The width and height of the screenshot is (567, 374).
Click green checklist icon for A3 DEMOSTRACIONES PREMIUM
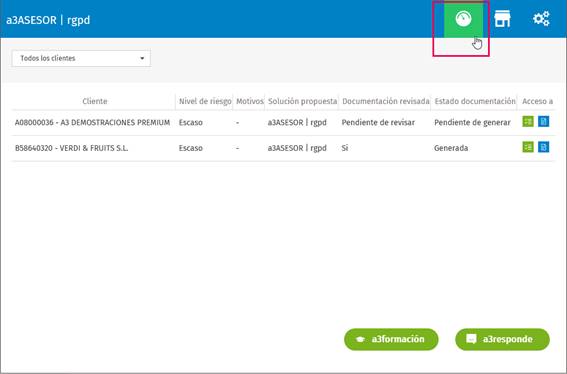tap(528, 122)
